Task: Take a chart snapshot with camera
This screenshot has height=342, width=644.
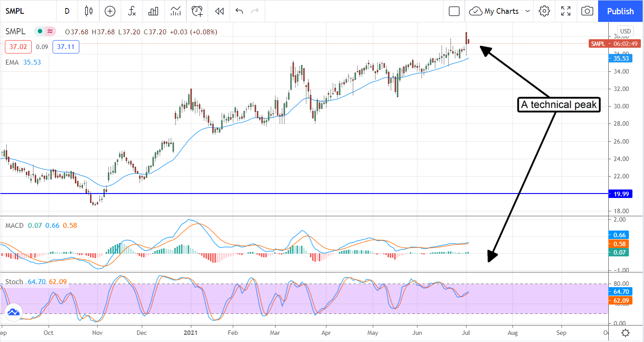Action: (587, 11)
